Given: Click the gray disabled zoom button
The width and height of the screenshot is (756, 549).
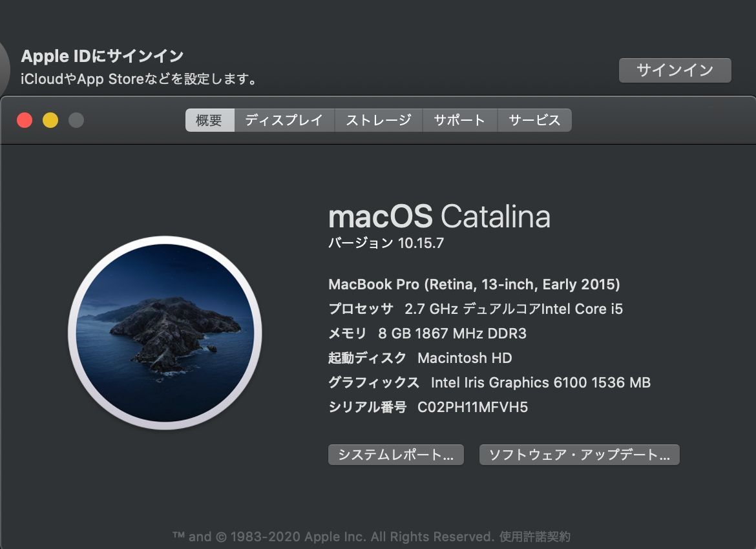Looking at the screenshot, I should click(76, 120).
